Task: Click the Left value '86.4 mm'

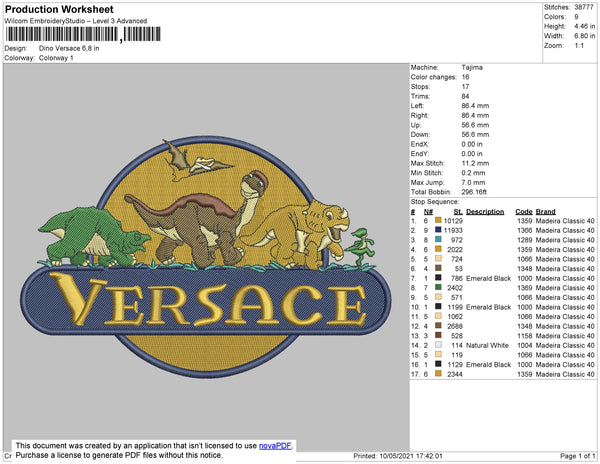Action: (x=475, y=106)
